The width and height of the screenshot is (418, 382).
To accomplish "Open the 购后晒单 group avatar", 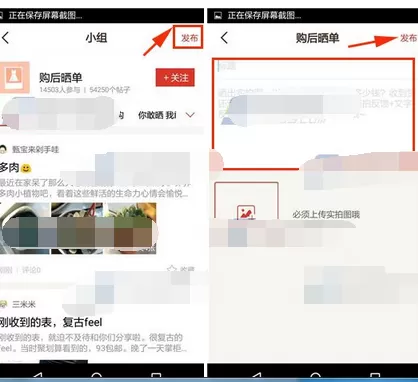I will [14, 77].
